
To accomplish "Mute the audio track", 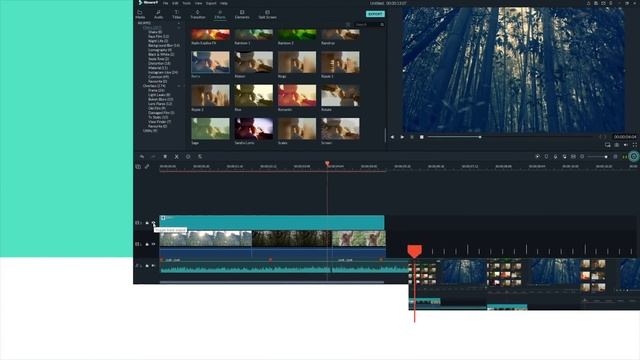I will point(153,266).
